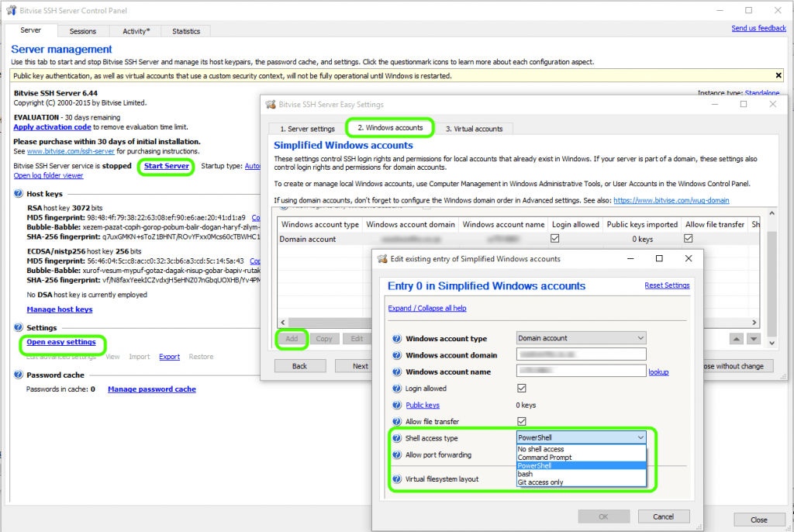Dismiss the yellow restart warning banner
Viewport: 794px width, 532px height.
point(778,75)
